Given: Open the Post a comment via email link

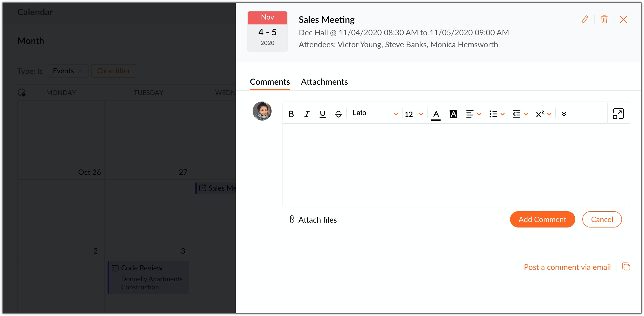Looking at the screenshot, I should (x=567, y=267).
